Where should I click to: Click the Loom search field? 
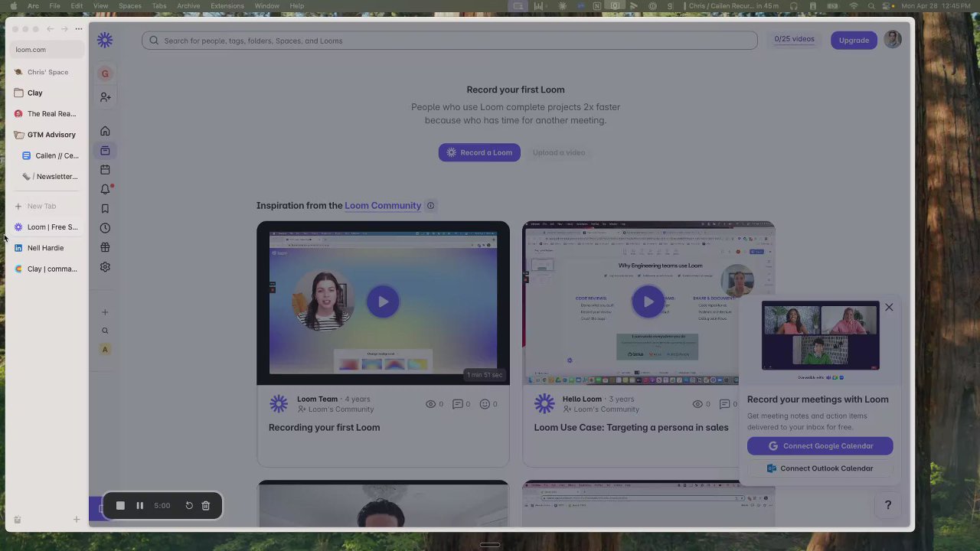pos(449,41)
